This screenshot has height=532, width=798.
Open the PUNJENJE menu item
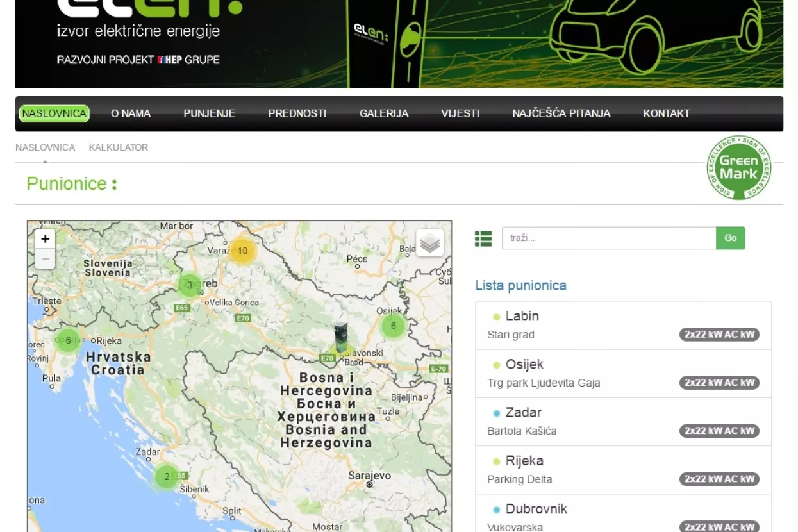click(x=209, y=113)
